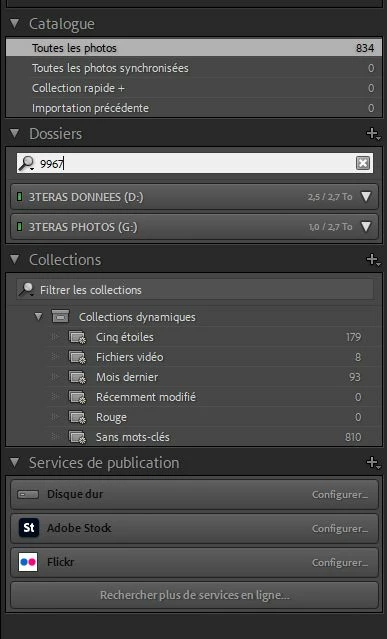
Task: Select 3TERAS PHOTOS (G:) volume
Action: coord(194,227)
